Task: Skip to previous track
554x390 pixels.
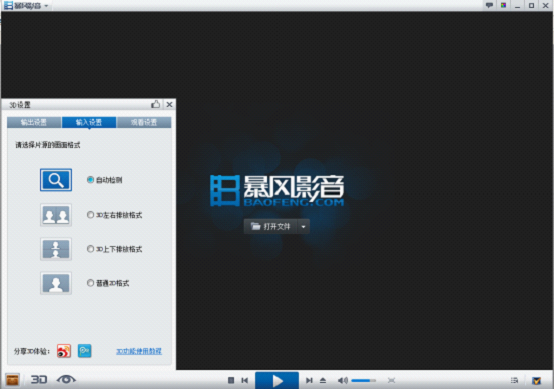Action: point(244,380)
